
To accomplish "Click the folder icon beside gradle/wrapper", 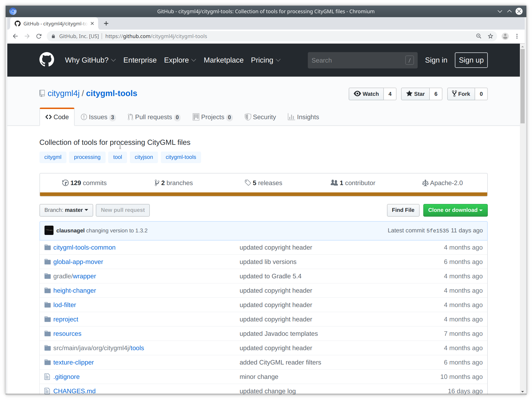I will click(x=48, y=276).
